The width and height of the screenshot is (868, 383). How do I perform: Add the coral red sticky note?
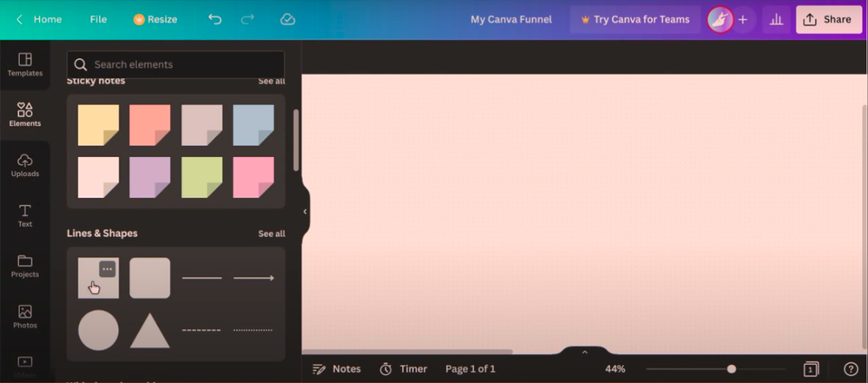[x=150, y=125]
